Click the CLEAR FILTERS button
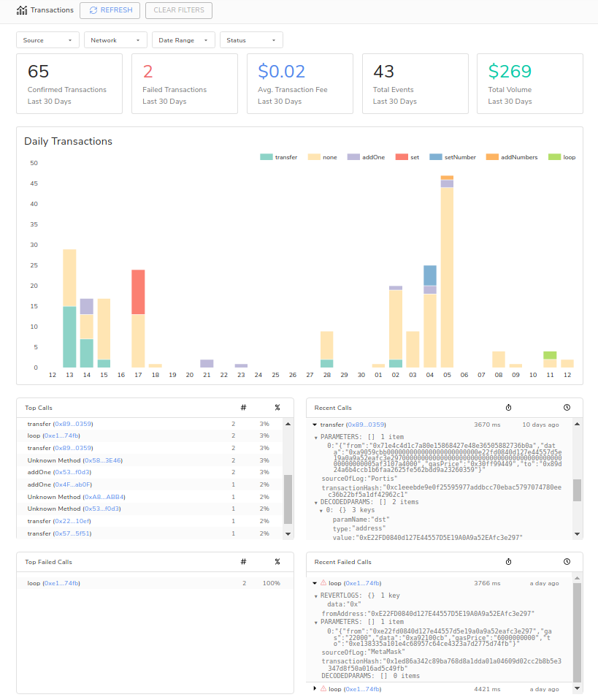 click(179, 10)
